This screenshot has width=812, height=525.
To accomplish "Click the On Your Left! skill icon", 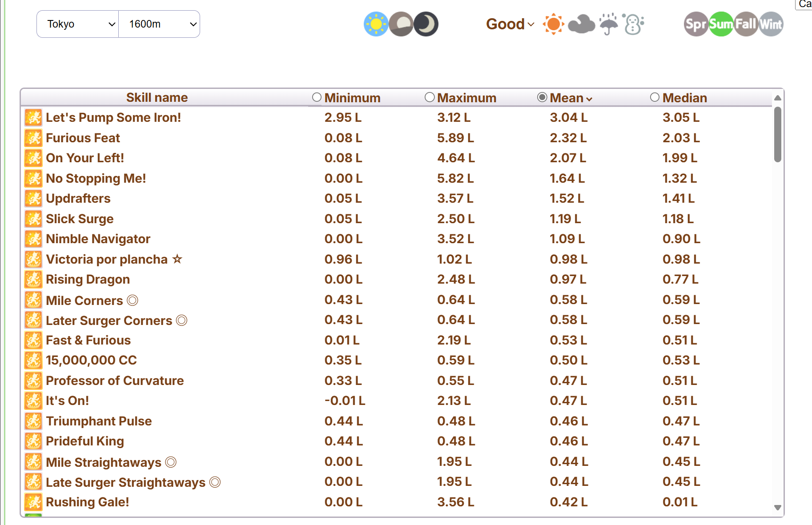I will pyautogui.click(x=33, y=158).
